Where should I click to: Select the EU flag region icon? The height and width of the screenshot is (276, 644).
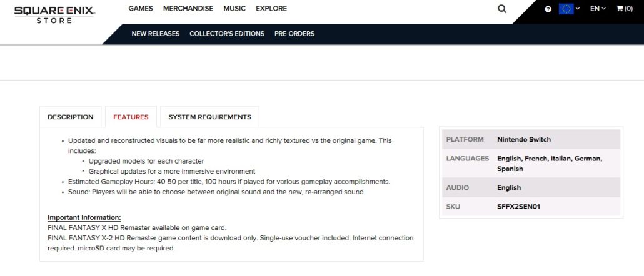click(x=566, y=9)
